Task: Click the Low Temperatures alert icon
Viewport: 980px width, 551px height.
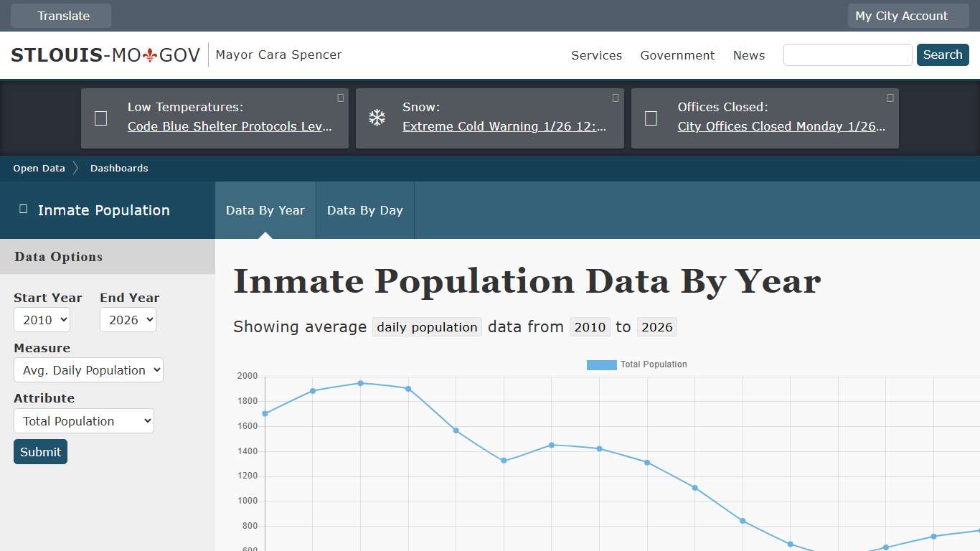Action: (100, 118)
